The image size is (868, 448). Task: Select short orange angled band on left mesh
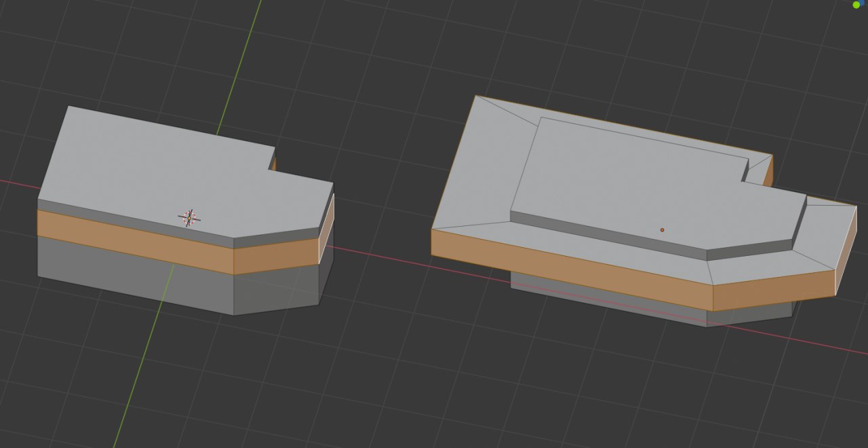point(277,256)
